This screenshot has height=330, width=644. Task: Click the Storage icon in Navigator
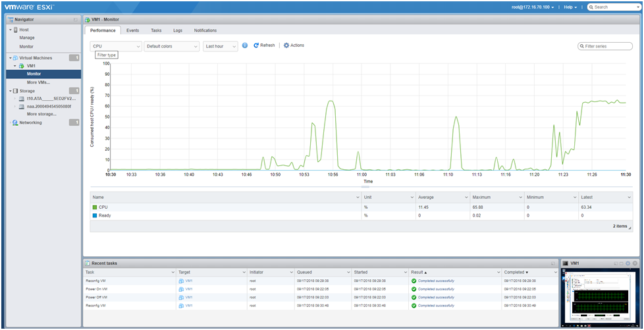coord(16,91)
